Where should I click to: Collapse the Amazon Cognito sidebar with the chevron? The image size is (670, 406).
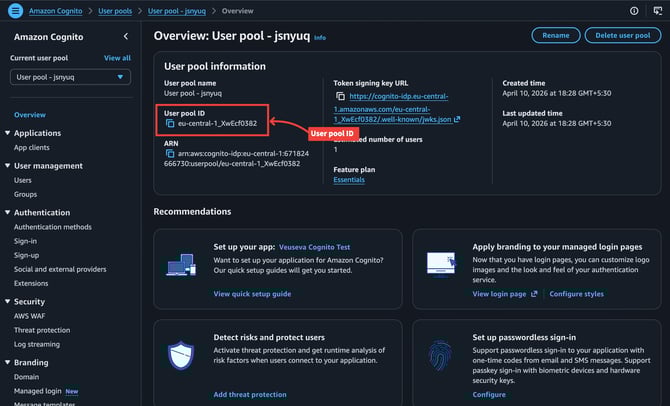tap(126, 36)
